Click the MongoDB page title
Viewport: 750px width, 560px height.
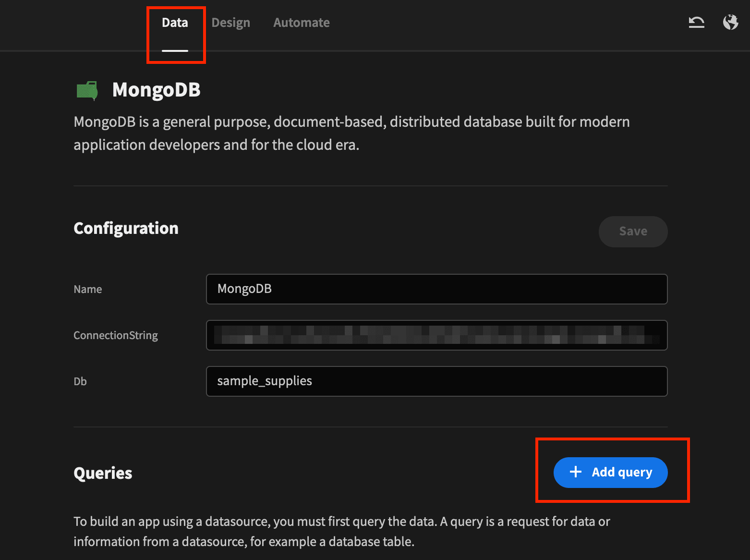click(156, 90)
